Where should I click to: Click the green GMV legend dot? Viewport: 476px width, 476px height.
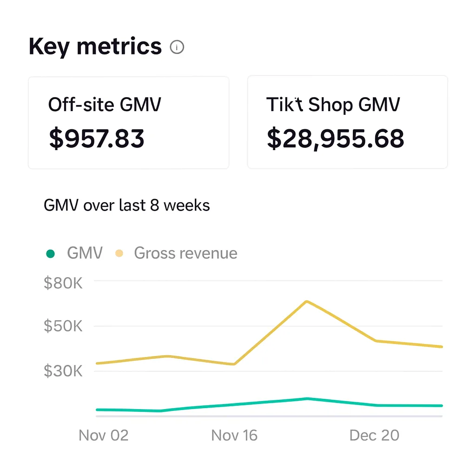tap(51, 253)
